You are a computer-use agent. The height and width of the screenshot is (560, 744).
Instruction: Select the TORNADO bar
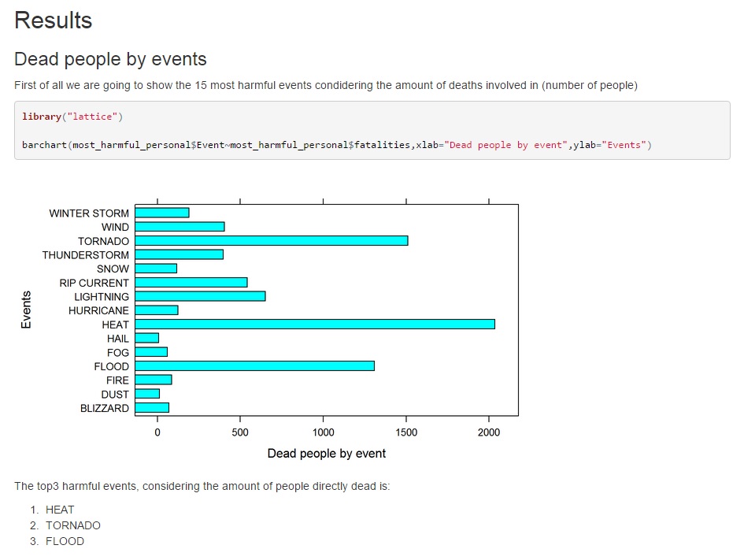(272, 241)
